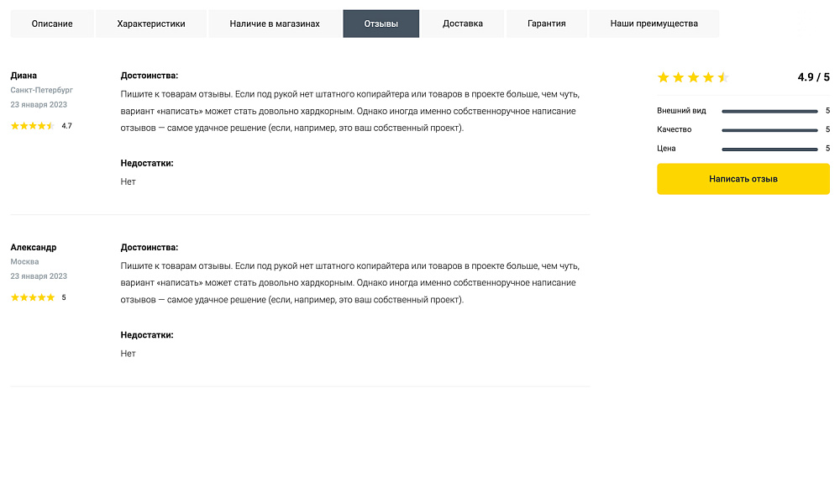Select the active Отзывы tab
The height and width of the screenshot is (504, 840).
coord(381,24)
